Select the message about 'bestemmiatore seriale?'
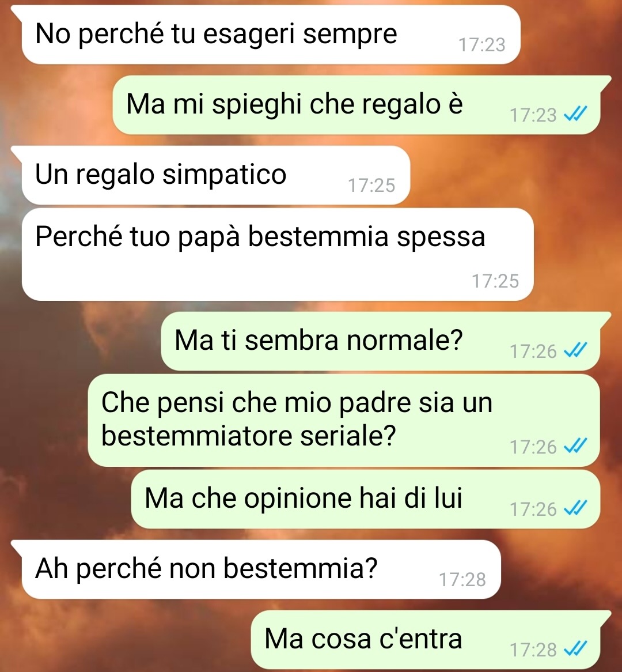Viewport: 622px width, 672px height. pyautogui.click(x=344, y=420)
